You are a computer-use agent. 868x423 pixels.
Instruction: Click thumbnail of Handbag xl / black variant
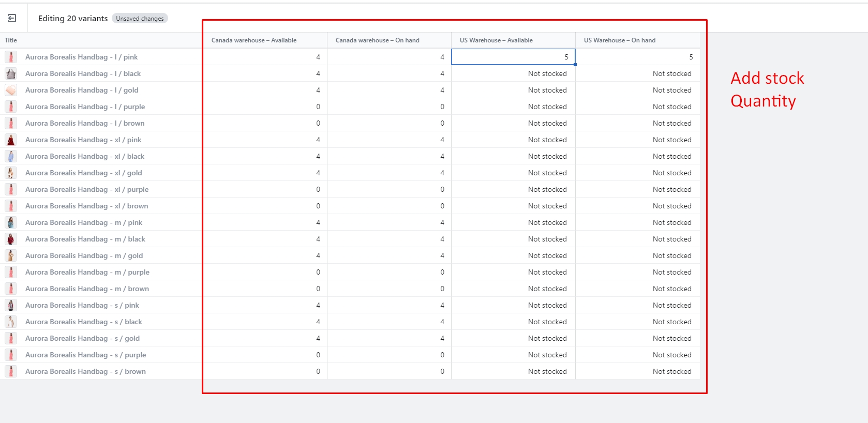[11, 156]
